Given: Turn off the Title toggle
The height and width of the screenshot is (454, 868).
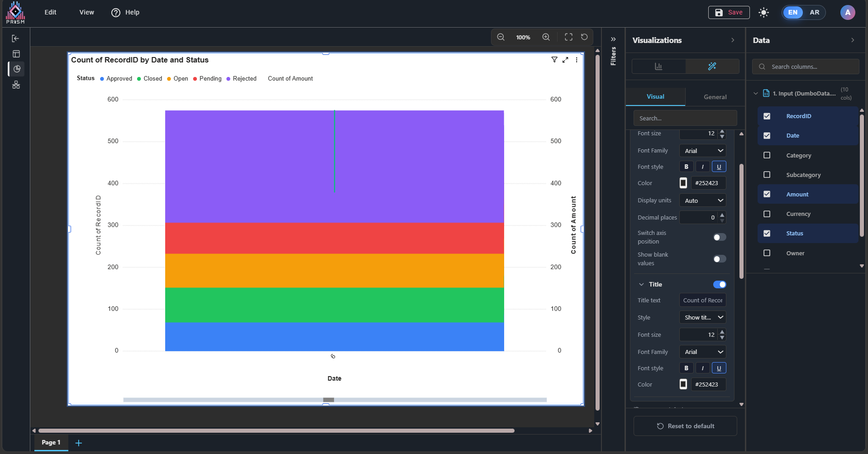Looking at the screenshot, I should tap(719, 284).
